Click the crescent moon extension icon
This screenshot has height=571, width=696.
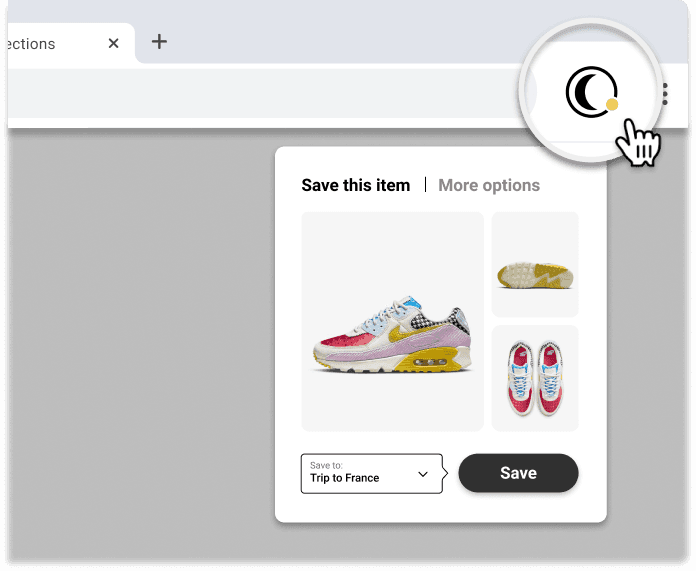tap(590, 92)
